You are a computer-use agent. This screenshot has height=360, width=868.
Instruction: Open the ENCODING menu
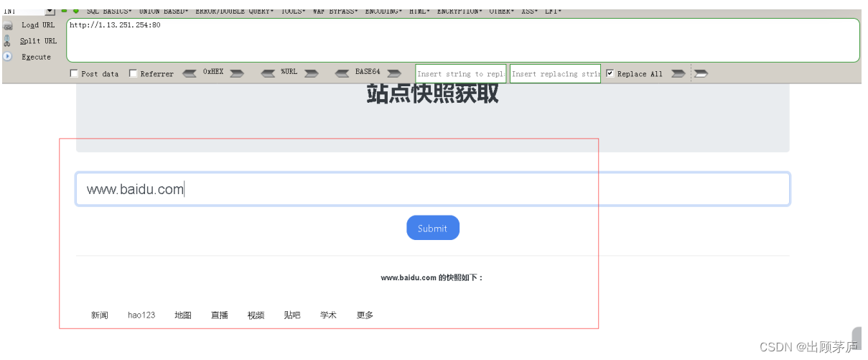coord(383,11)
